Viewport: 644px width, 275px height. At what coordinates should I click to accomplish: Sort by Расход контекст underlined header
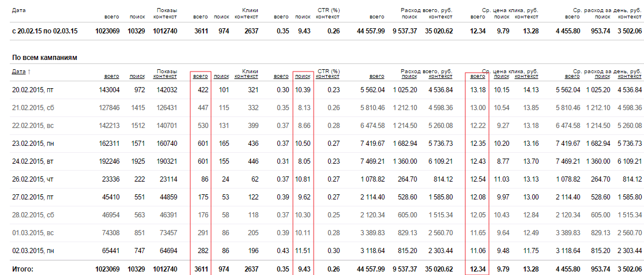(x=440, y=76)
